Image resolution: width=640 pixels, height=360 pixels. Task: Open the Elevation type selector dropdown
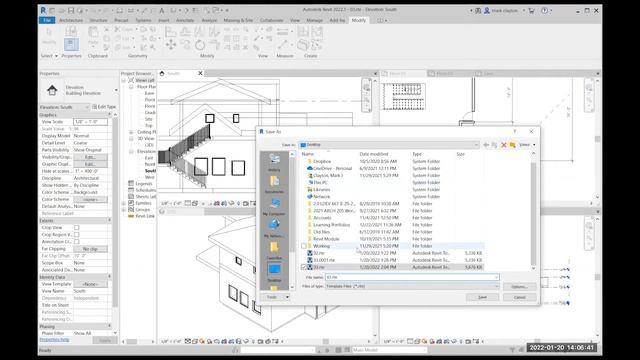coord(116,90)
